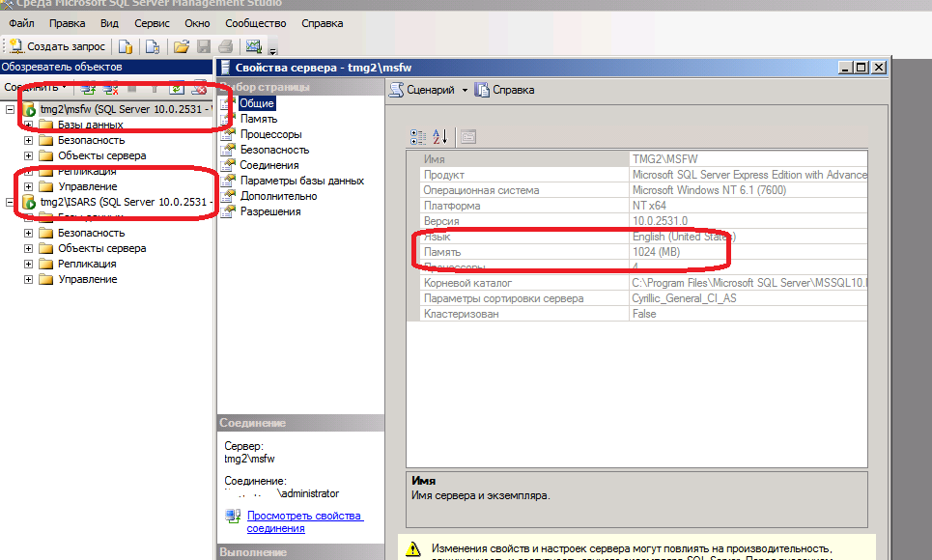The width and height of the screenshot is (932, 560).
Task: Click the tmg2\ISARS server icon
Action: coord(29,202)
